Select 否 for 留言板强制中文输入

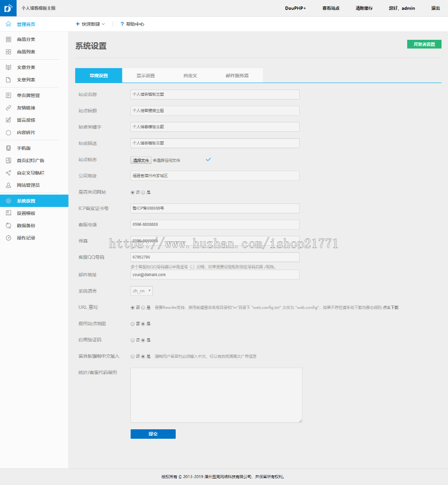coord(132,356)
